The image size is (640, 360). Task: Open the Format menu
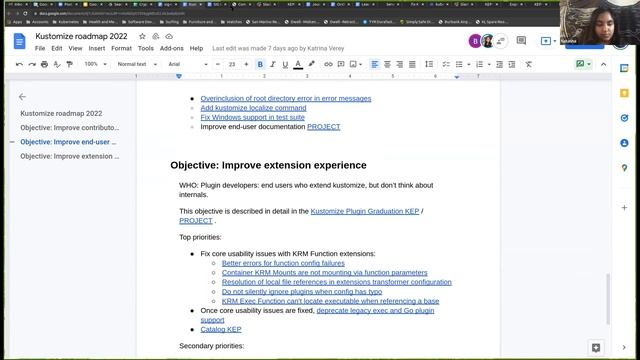pyautogui.click(x=122, y=48)
